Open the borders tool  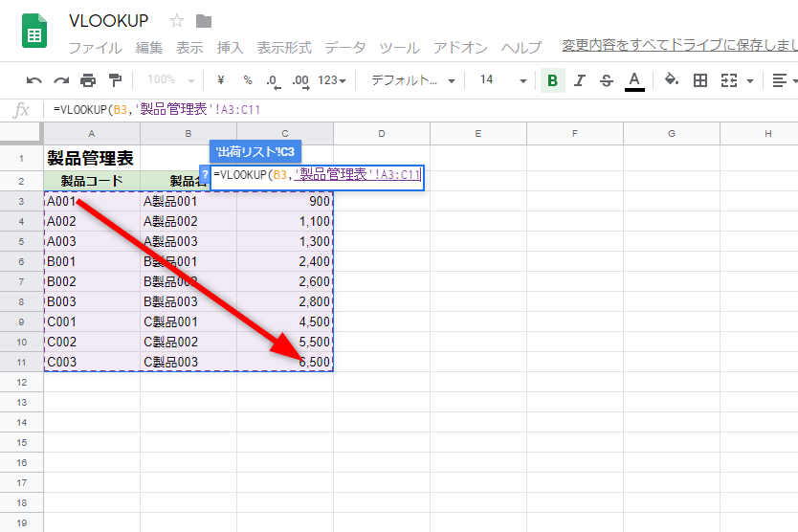point(700,80)
